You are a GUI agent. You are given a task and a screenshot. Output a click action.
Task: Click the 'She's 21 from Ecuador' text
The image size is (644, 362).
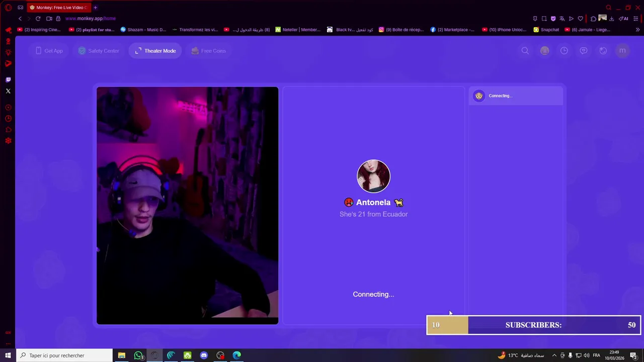pos(373,214)
